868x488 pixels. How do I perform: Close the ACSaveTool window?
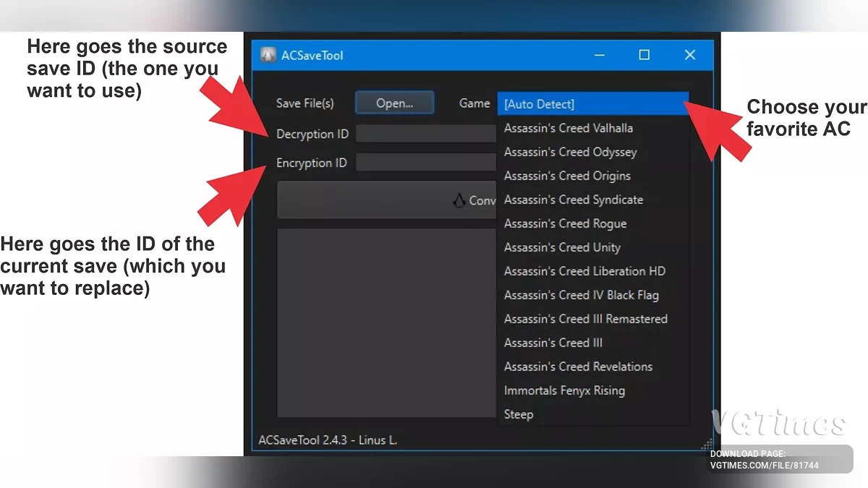(x=689, y=55)
